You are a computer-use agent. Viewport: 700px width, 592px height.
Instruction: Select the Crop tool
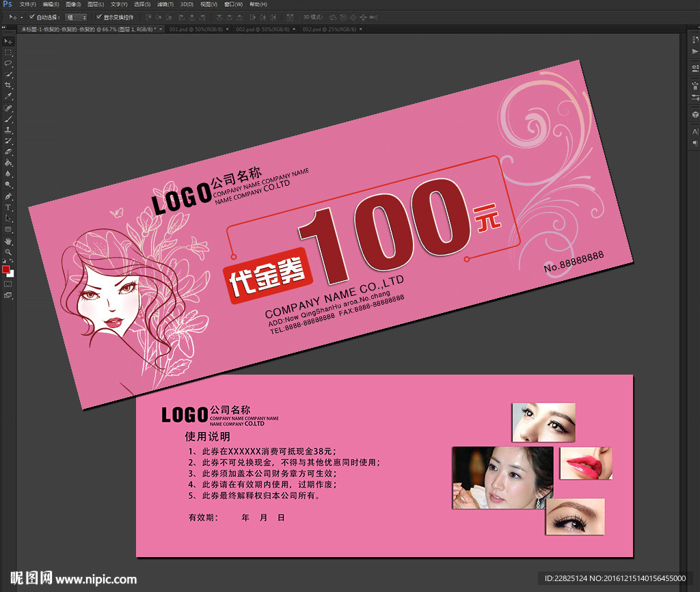point(8,85)
